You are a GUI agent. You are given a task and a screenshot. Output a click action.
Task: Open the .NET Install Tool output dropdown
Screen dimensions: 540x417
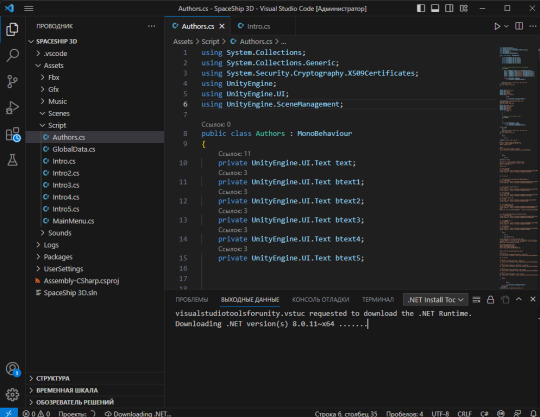pos(435,300)
